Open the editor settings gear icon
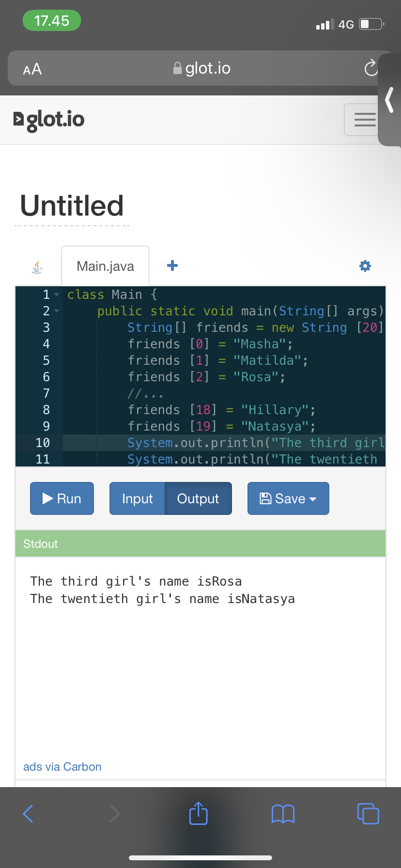 pos(365,265)
